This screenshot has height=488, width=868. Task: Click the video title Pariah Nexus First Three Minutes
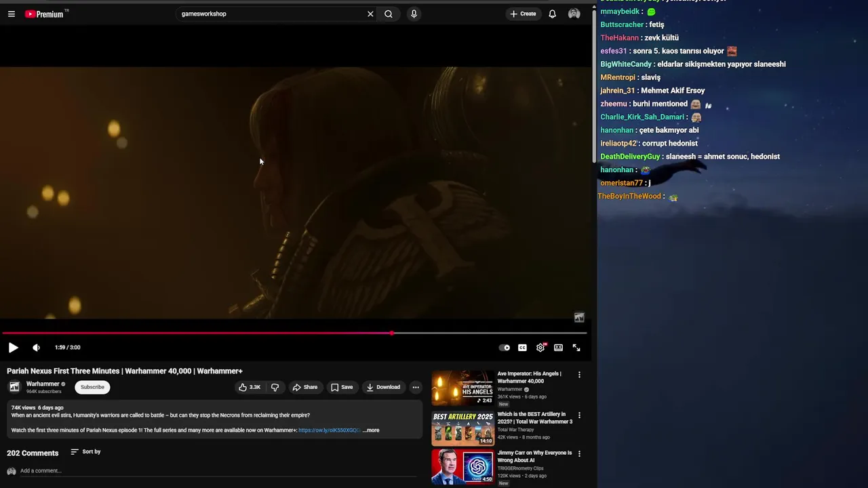pos(125,371)
